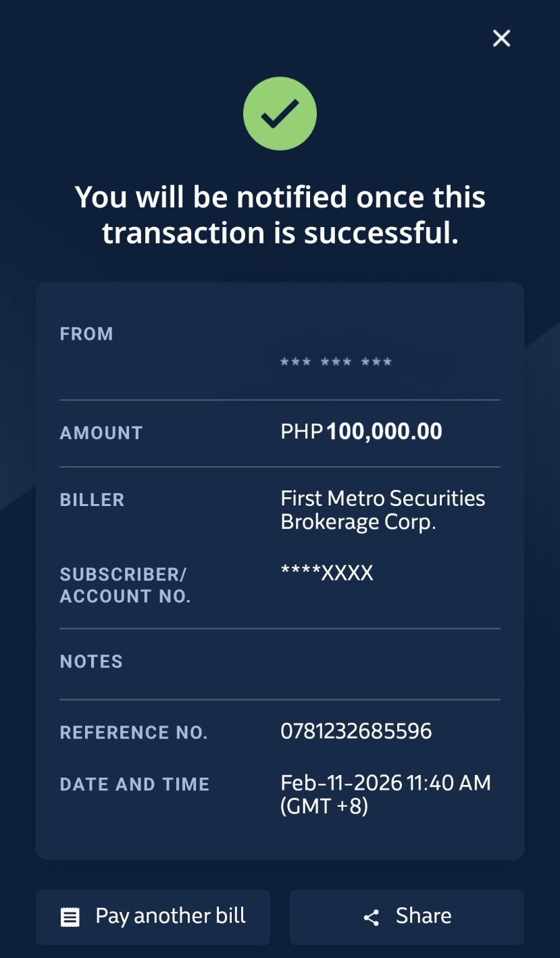Tap the DATE AND TIME label
This screenshot has width=560, height=958.
(134, 784)
